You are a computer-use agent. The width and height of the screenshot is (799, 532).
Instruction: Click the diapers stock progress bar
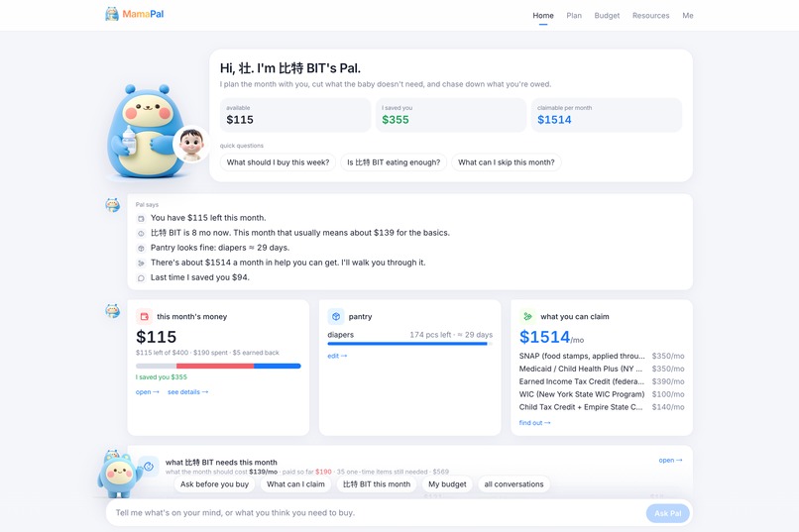click(x=409, y=344)
